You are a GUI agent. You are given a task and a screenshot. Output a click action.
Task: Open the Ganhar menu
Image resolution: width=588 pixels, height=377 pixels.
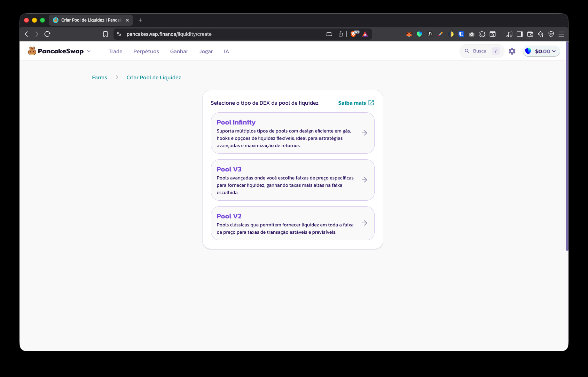click(x=179, y=51)
